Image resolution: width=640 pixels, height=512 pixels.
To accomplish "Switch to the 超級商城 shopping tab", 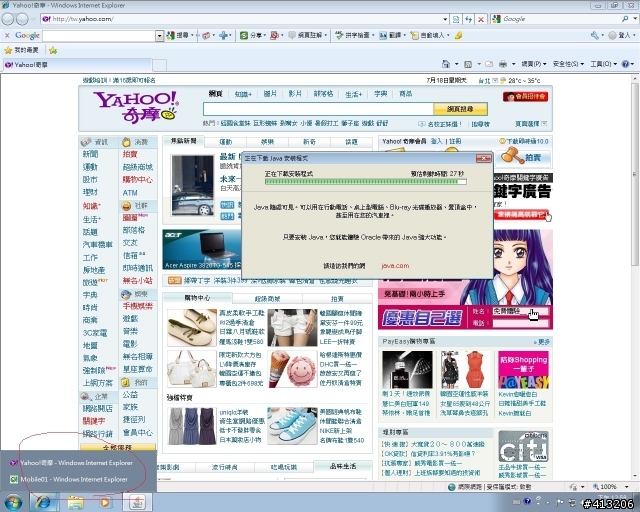I will tap(267, 299).
